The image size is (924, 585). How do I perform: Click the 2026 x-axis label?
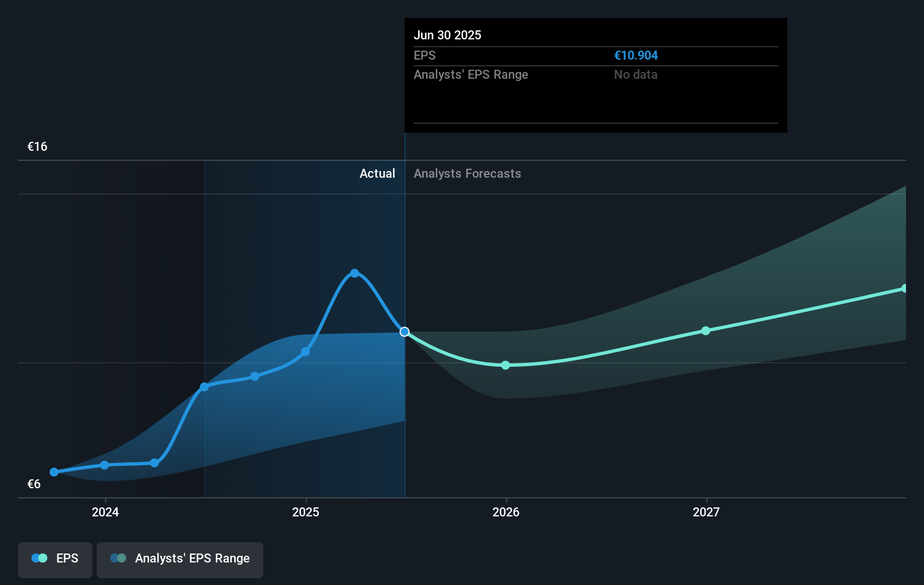pos(506,512)
